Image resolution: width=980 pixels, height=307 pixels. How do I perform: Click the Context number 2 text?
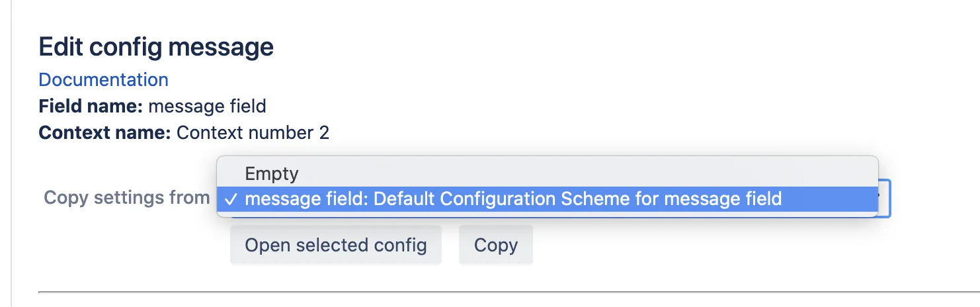click(253, 133)
